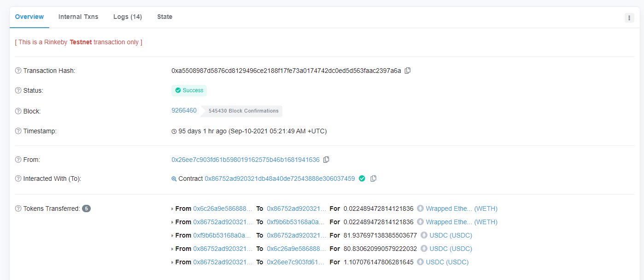Click help icon beside Transaction Hash

[18, 71]
